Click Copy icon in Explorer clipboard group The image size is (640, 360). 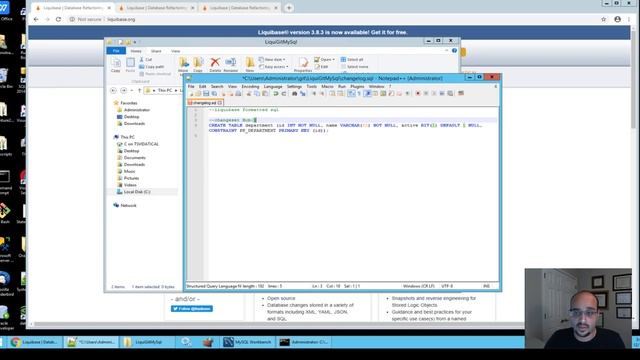(116, 65)
